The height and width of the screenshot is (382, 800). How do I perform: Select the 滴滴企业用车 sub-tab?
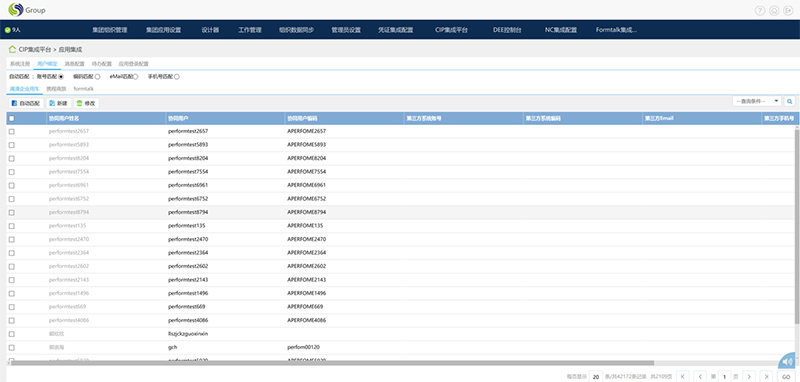click(24, 89)
